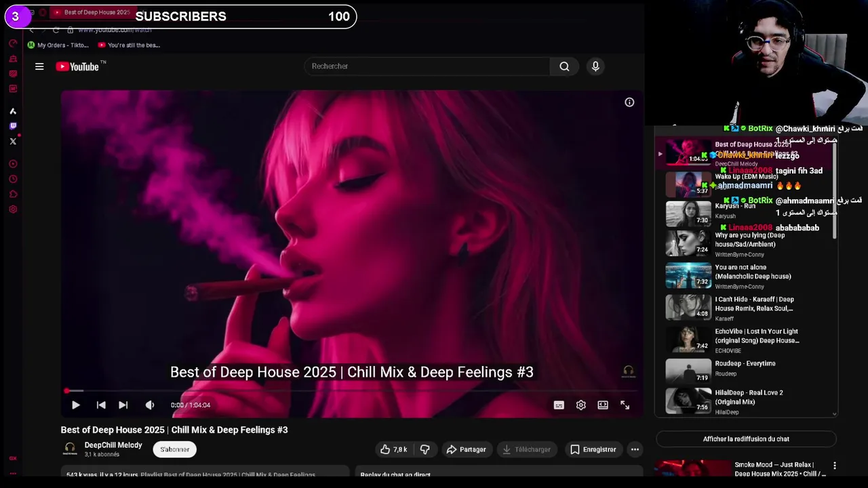868x488 pixels.
Task: View site info via address lock icon
Action: 70,30
